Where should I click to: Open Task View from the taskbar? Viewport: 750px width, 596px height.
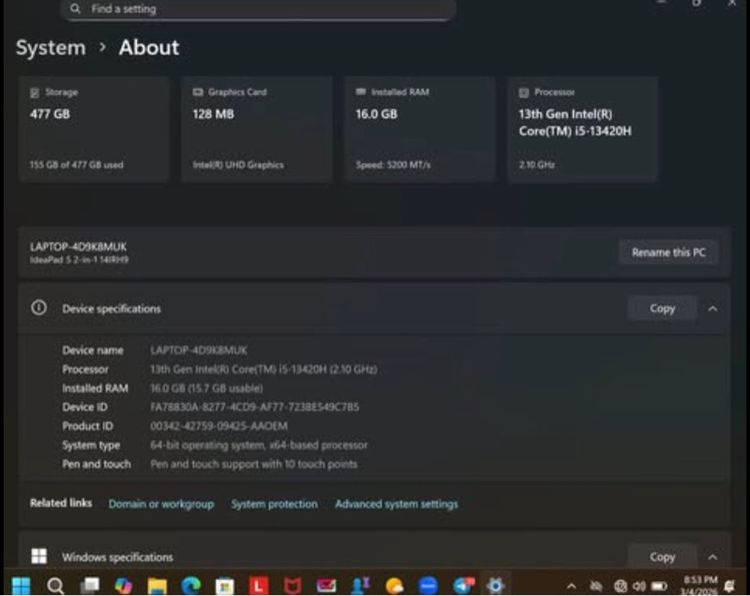coord(89,585)
